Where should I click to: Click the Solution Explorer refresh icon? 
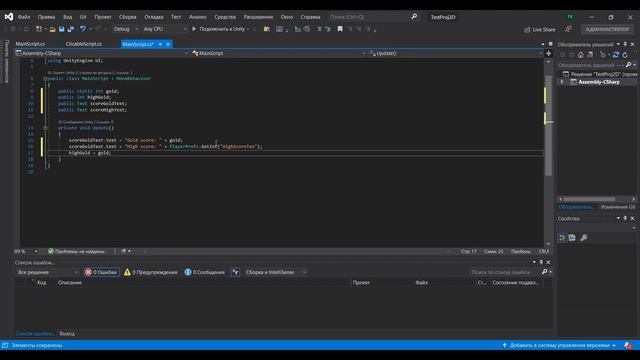[625, 55]
